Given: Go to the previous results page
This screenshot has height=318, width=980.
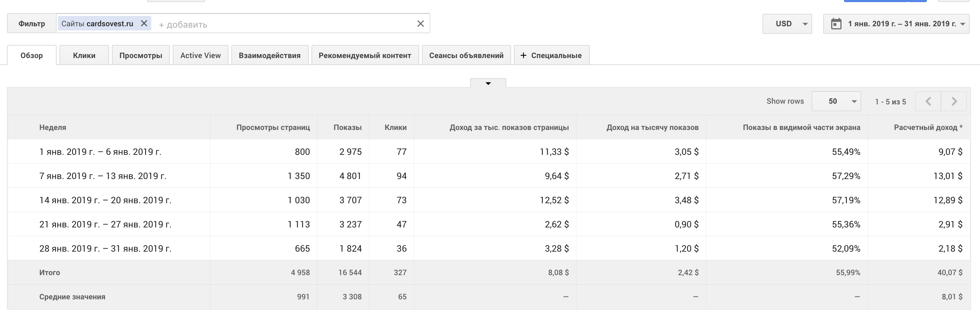Looking at the screenshot, I should tap(928, 101).
